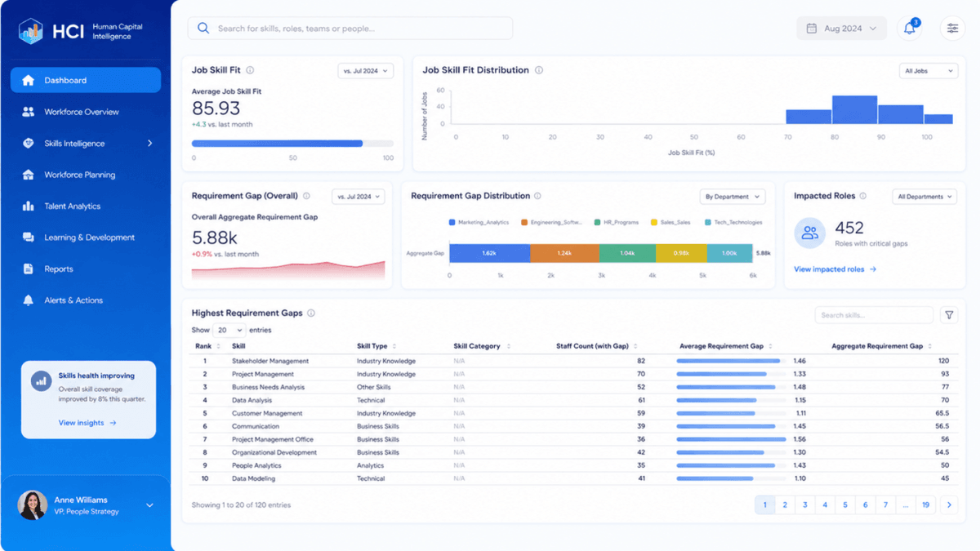
Task: Open notifications bell icon
Action: click(909, 29)
